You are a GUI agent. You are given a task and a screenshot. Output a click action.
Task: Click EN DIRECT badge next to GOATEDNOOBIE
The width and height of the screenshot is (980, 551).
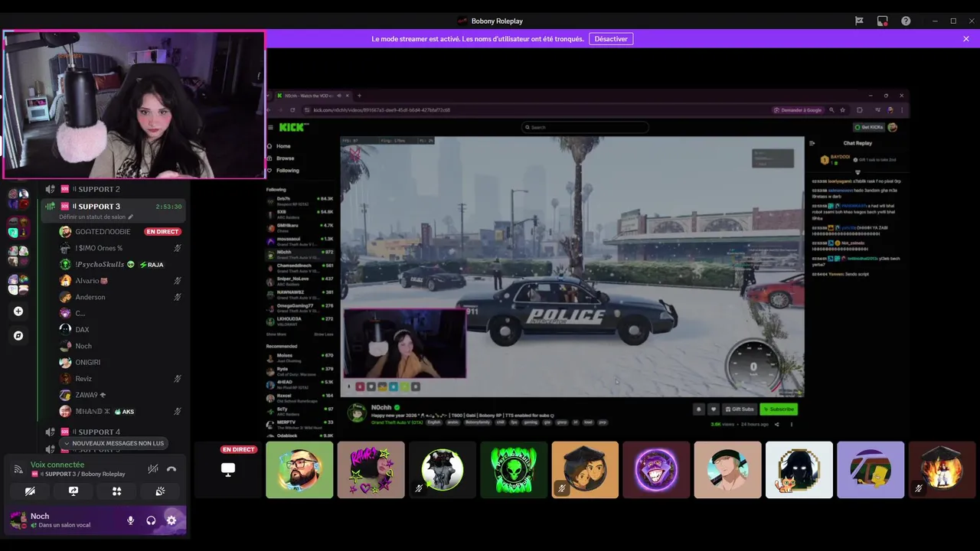pos(163,232)
